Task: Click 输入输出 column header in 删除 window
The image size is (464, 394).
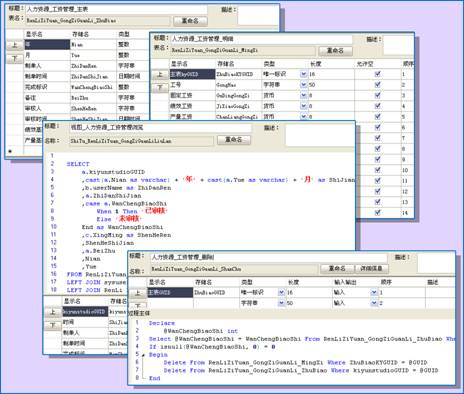Action: (x=345, y=282)
